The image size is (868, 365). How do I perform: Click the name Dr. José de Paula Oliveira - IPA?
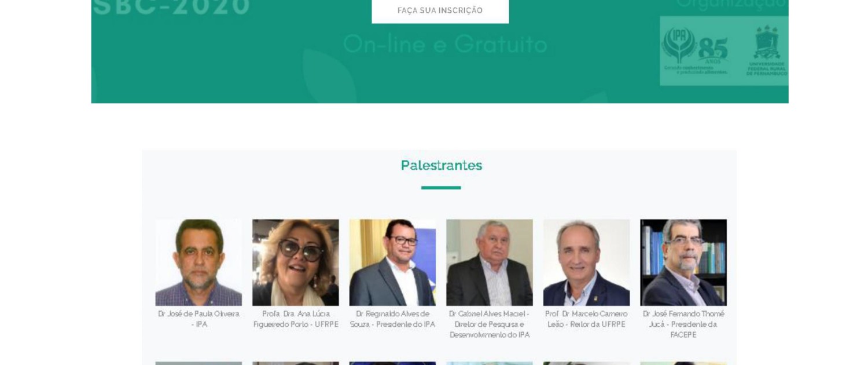pos(198,319)
